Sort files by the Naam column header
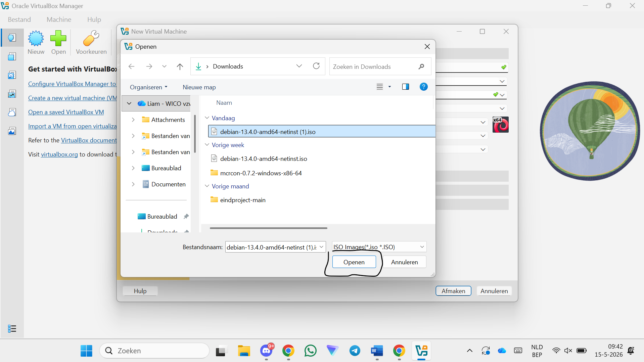644x362 pixels. [224, 103]
